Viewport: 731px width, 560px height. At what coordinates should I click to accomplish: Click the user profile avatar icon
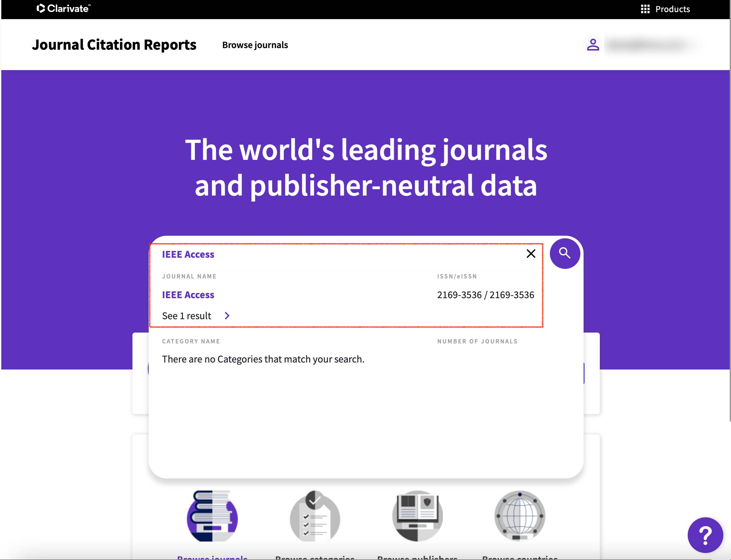point(593,45)
